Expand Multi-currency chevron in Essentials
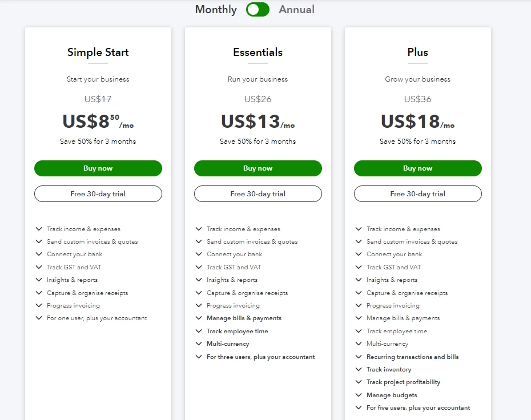The image size is (531, 420). point(199,344)
